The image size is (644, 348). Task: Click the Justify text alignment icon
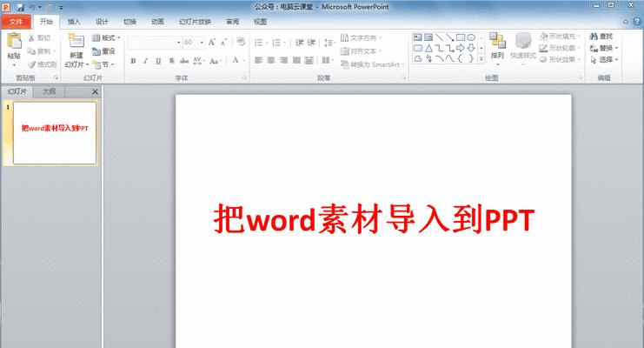coord(296,61)
